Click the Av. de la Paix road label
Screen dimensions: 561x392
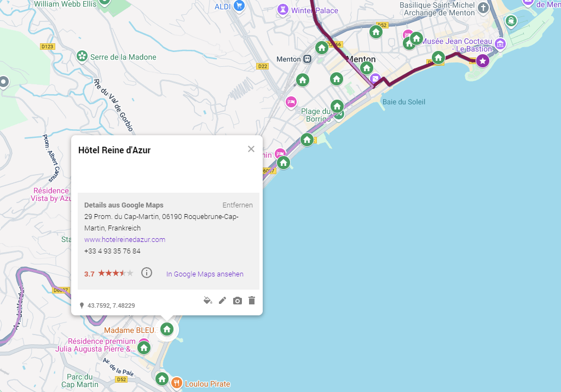pyautogui.click(x=118, y=367)
